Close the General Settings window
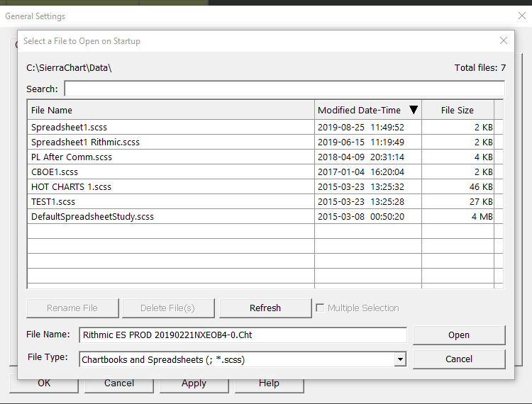532x404 pixels. tap(522, 16)
